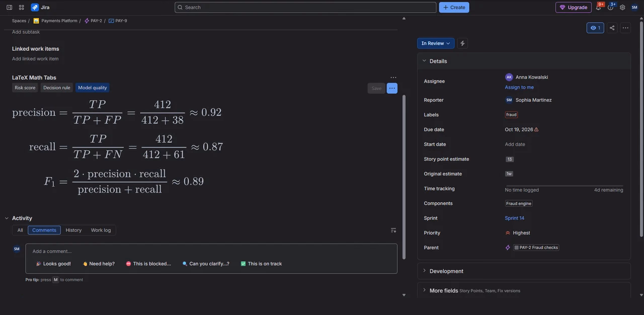Open the Payments Platform breadcrumb

[x=55, y=21]
